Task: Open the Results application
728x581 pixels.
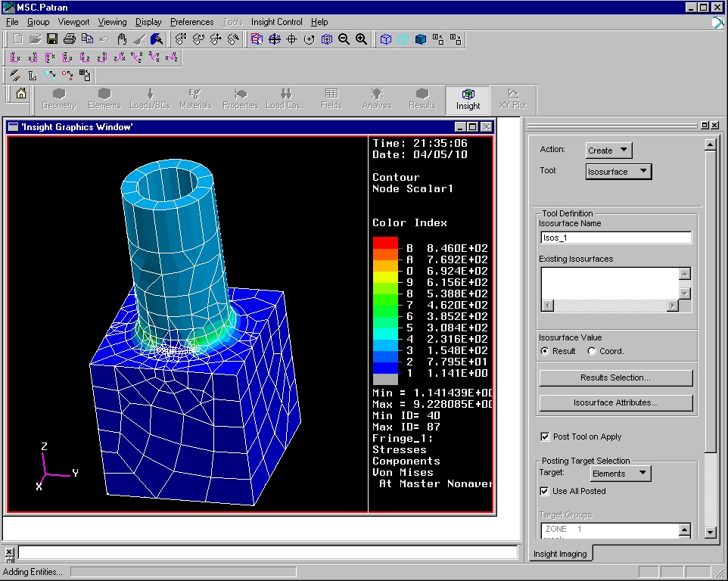Action: click(422, 99)
